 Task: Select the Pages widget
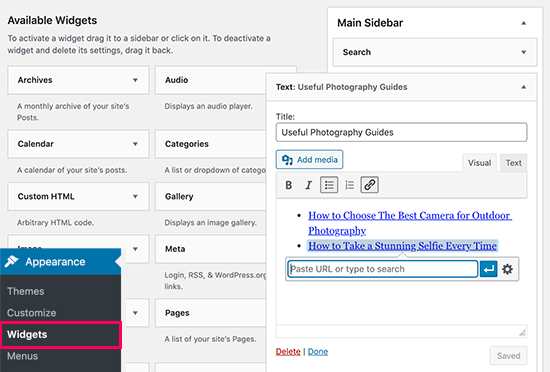tap(210, 313)
